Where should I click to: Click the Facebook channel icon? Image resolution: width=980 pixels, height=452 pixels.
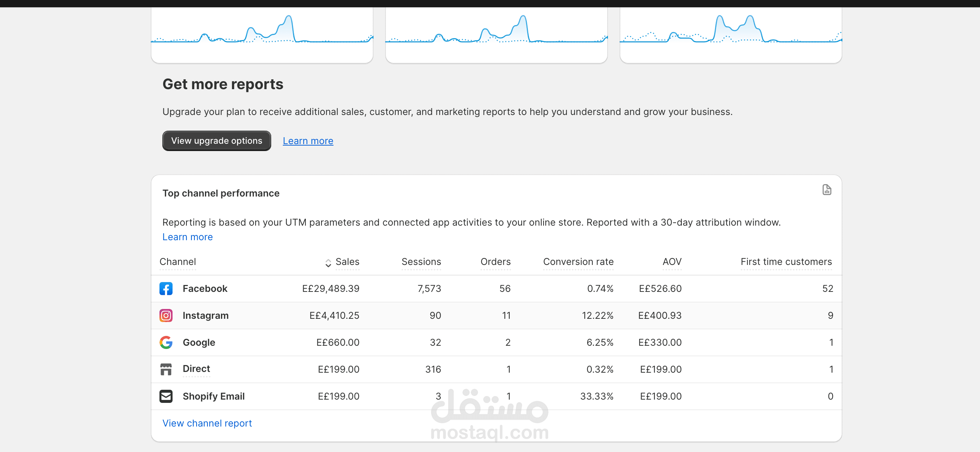[x=166, y=288]
